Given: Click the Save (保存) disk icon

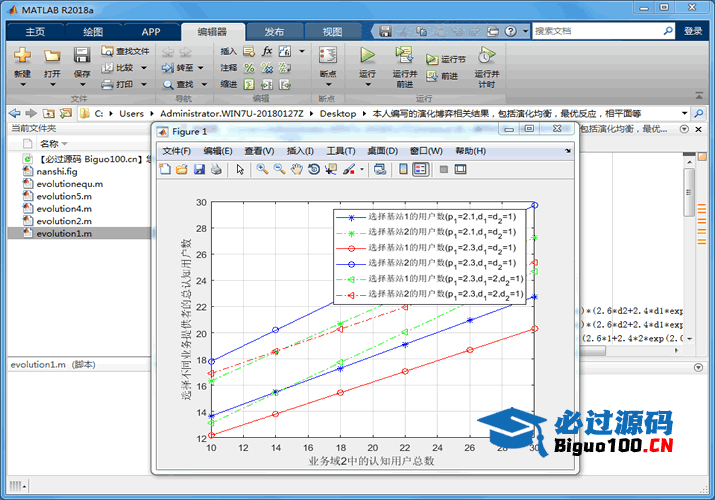Looking at the screenshot, I should (x=82, y=56).
